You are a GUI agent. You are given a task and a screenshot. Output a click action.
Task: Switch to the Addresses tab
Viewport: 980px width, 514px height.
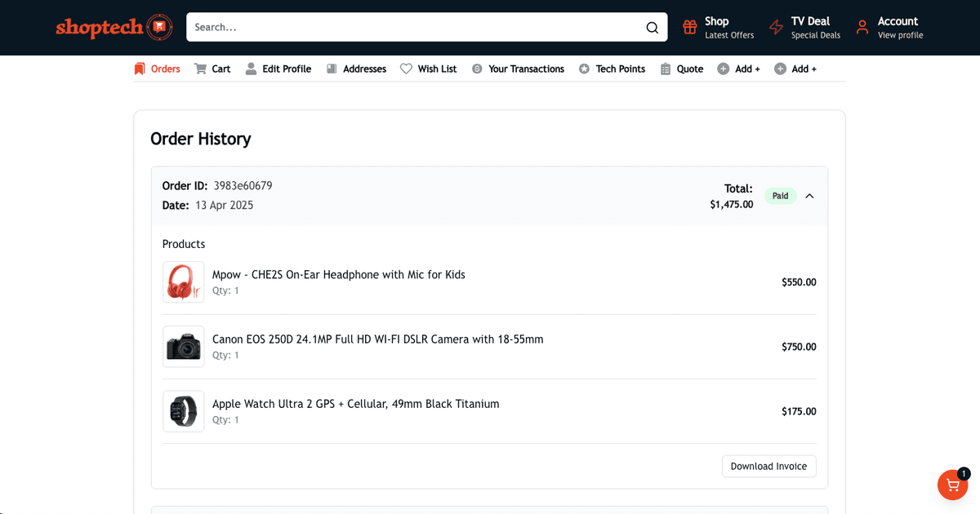pos(356,69)
